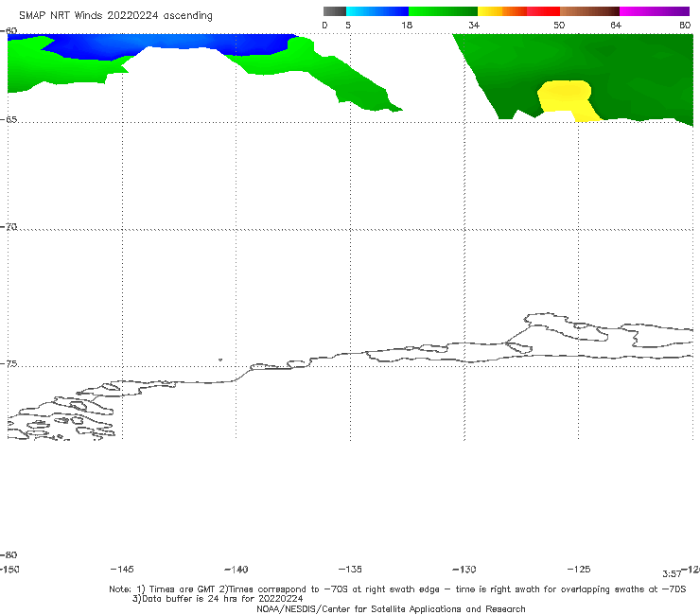Screen dimensions: 700x615
Task: Click the color bar label '5'
Action: (348, 25)
